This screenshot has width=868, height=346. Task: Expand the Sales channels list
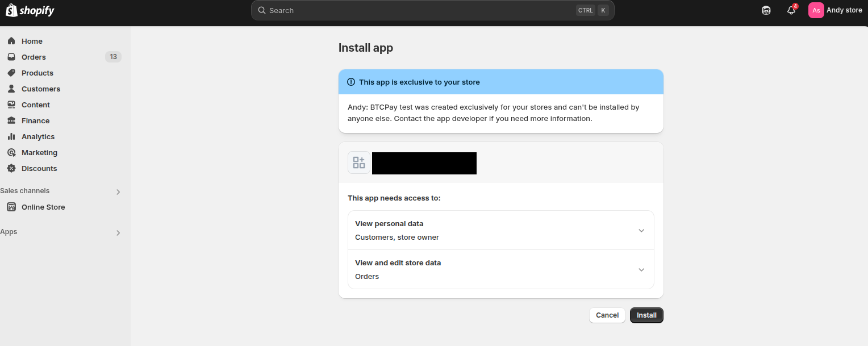(x=118, y=191)
